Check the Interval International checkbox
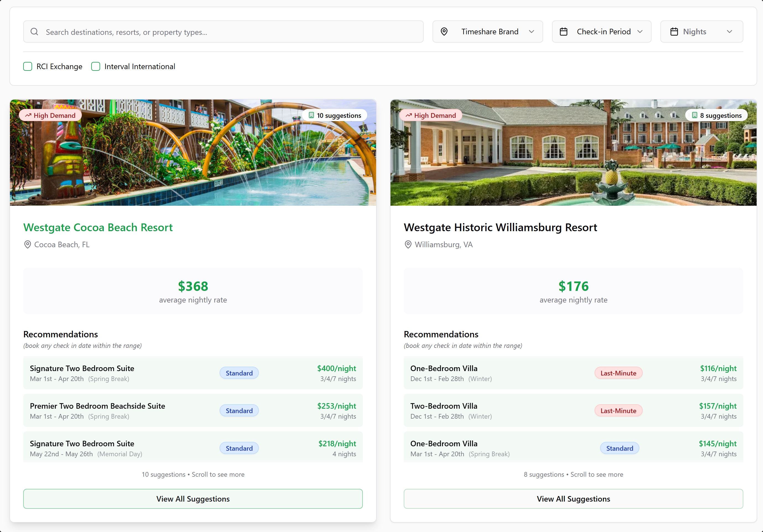 point(96,66)
